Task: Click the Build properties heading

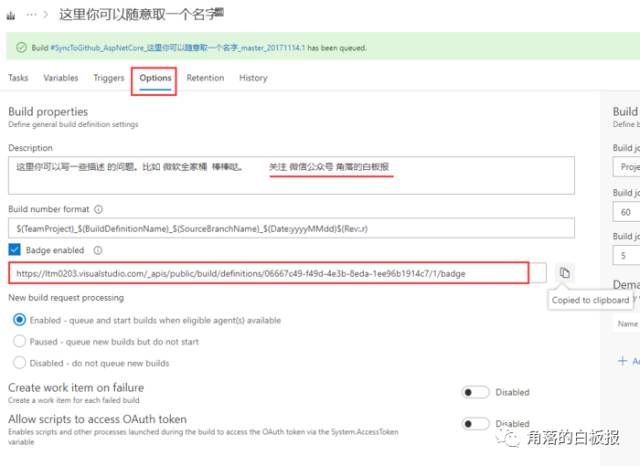Action: tap(48, 112)
